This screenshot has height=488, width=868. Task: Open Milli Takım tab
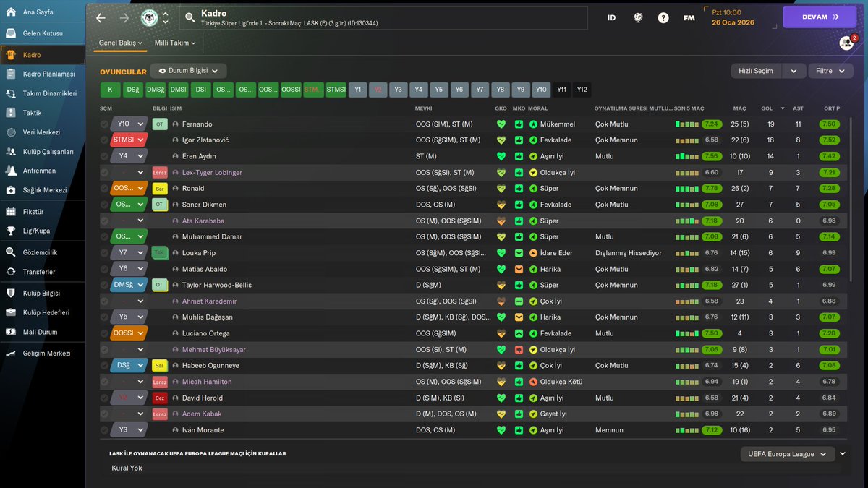[x=175, y=43]
